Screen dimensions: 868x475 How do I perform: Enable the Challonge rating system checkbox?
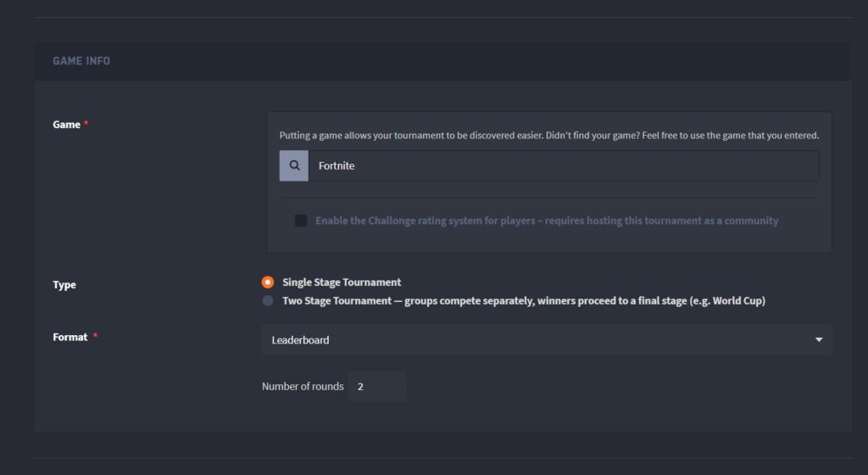(301, 221)
